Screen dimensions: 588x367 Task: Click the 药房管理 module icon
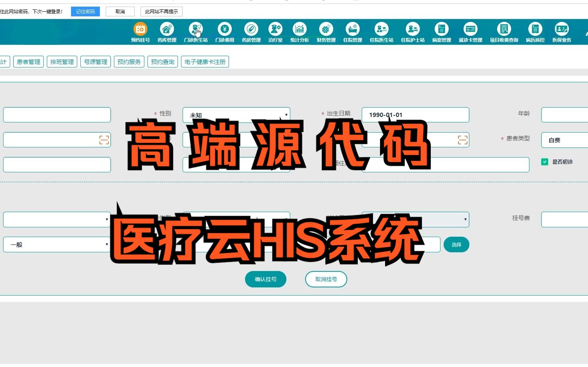click(251, 28)
